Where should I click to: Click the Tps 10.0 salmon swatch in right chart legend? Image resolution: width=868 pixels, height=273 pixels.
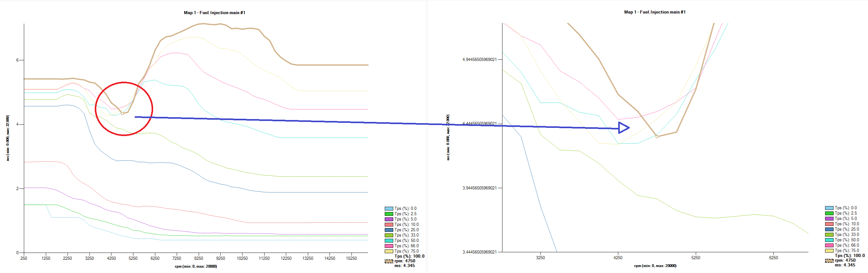coord(829,224)
